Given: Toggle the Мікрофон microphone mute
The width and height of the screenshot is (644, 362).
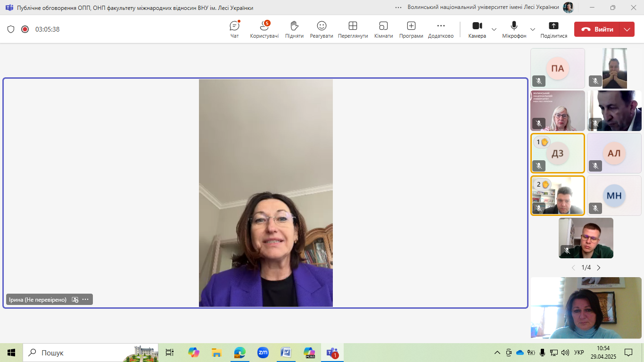Looking at the screenshot, I should pyautogui.click(x=514, y=29).
